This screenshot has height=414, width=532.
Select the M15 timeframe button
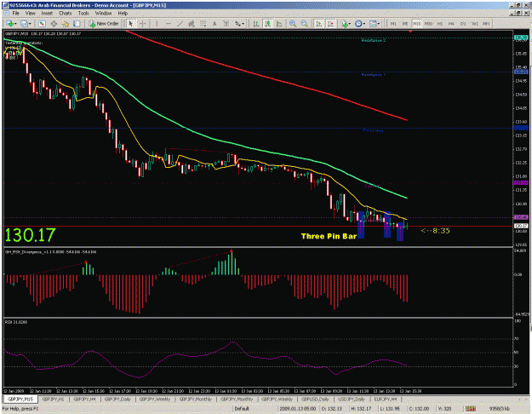(x=416, y=24)
